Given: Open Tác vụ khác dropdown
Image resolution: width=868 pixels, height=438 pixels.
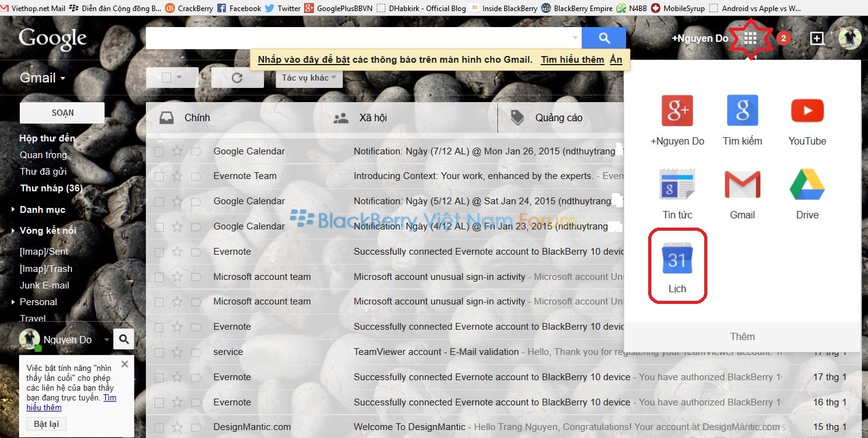Looking at the screenshot, I should (309, 78).
